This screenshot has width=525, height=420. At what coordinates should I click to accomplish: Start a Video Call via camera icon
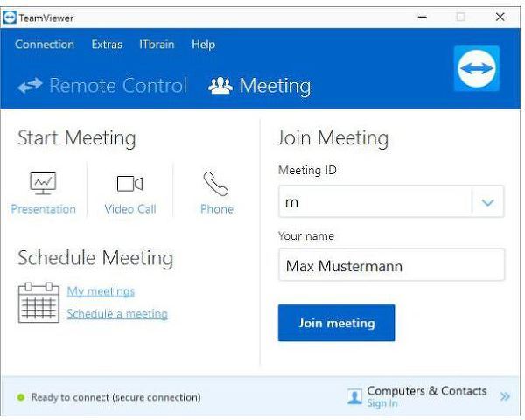coord(129,183)
